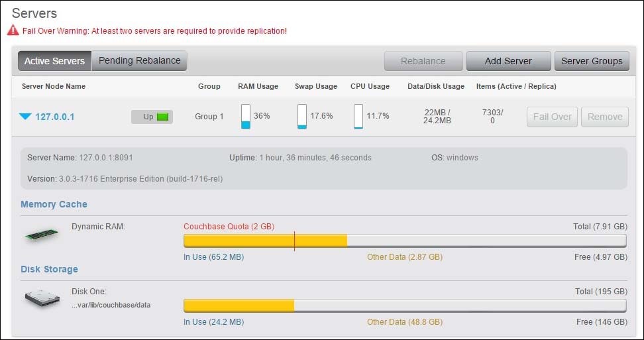Click the Memory Cache section heading
This screenshot has width=644, height=340.
(54, 204)
